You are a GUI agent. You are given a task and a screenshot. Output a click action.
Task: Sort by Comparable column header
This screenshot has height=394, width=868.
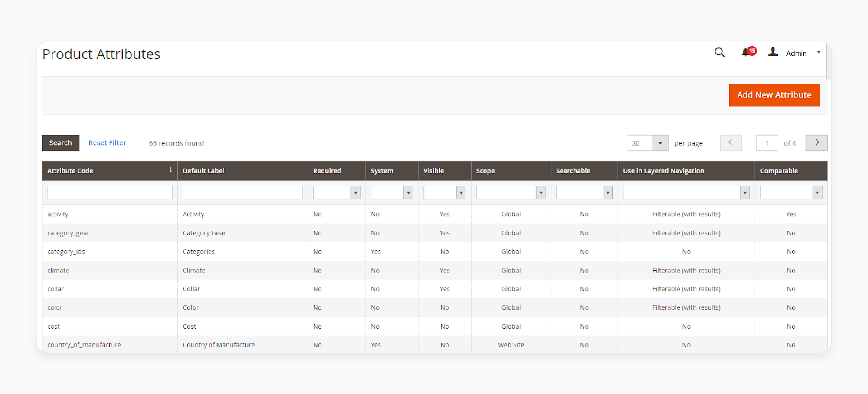(x=791, y=171)
